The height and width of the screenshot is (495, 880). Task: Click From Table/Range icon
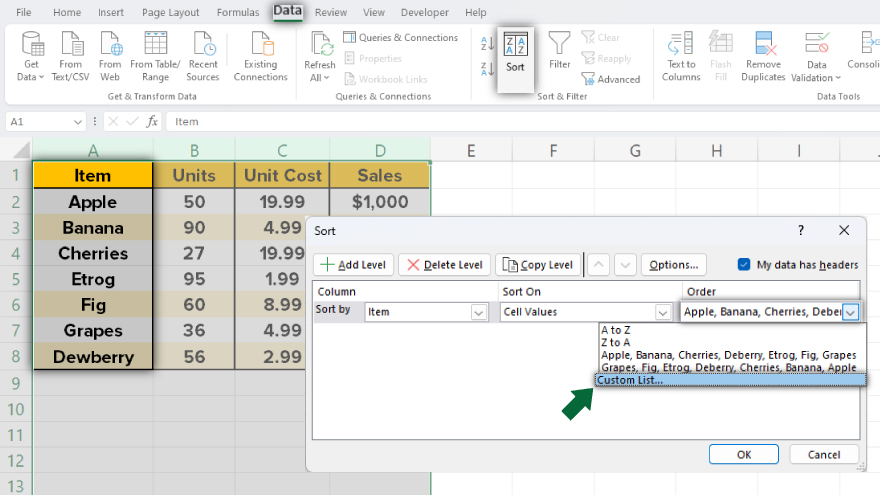click(155, 43)
